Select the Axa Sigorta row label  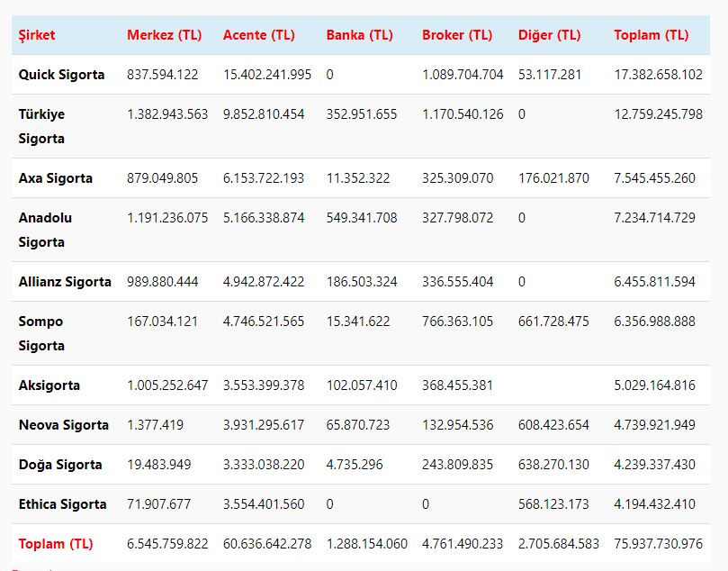click(55, 178)
